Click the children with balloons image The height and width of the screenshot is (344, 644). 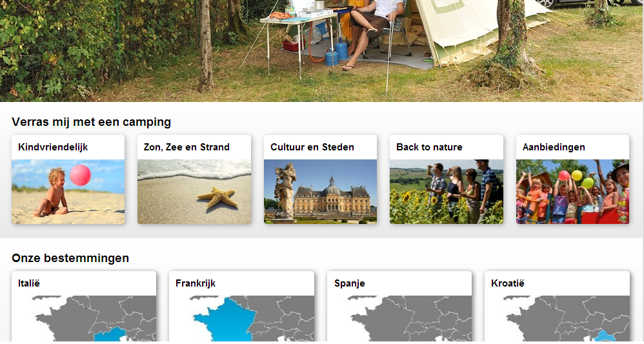coord(572,192)
